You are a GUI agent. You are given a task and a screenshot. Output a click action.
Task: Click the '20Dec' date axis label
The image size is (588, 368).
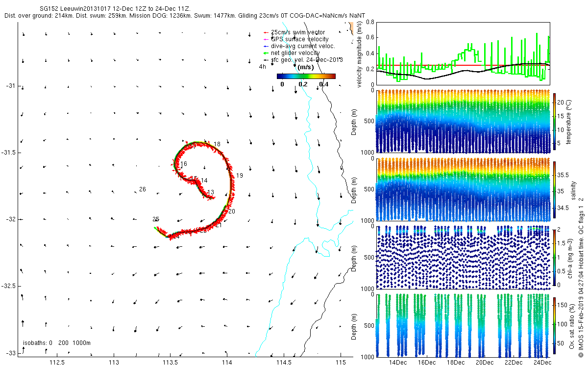tap(484, 363)
